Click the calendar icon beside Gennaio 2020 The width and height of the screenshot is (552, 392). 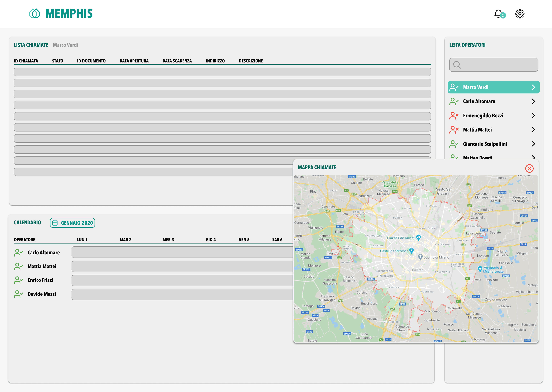click(x=55, y=223)
